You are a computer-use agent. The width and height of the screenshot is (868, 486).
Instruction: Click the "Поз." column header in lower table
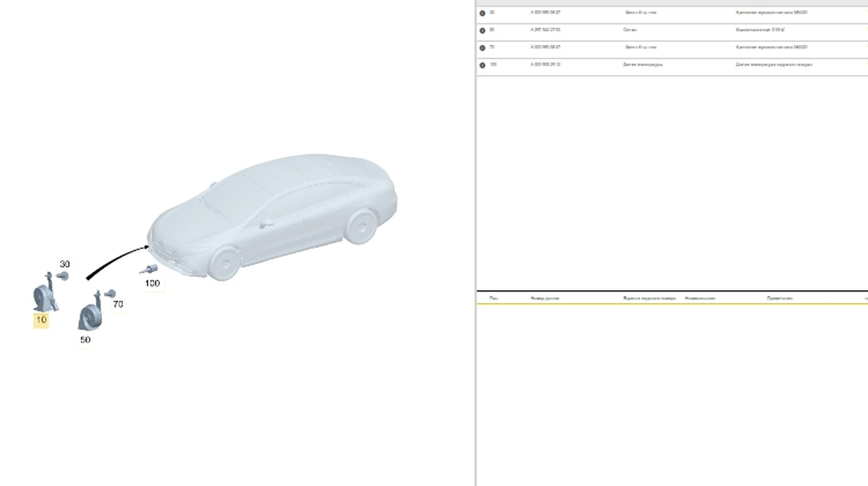click(493, 298)
